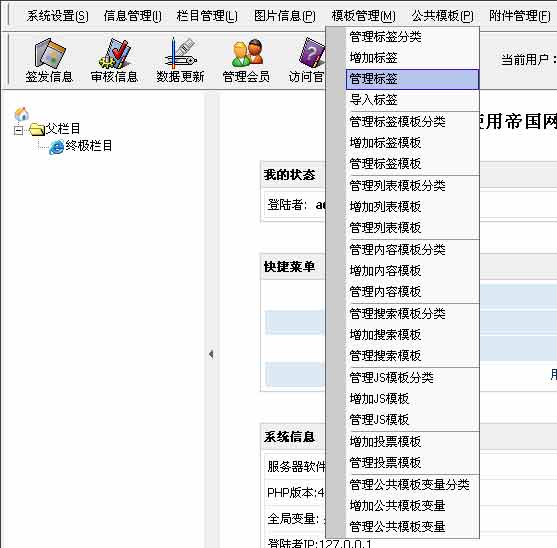
Task: Open the 系统设置(S) menu
Action: click(x=58, y=16)
